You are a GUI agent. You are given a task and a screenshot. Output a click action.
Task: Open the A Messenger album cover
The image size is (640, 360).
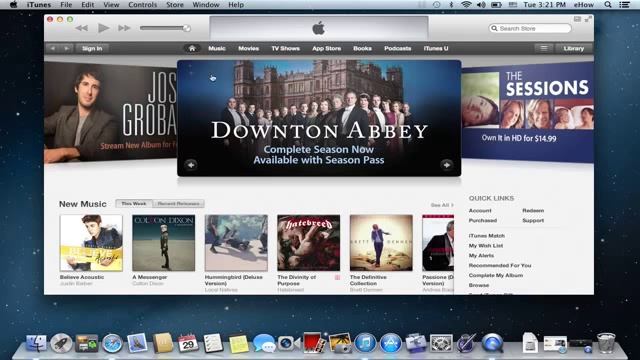click(164, 243)
